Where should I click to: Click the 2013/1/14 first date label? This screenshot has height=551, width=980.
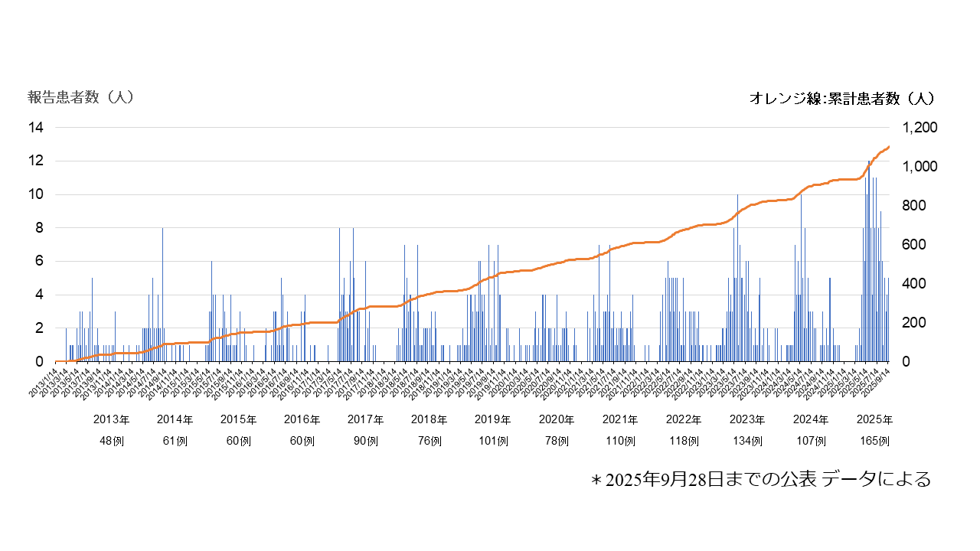[x=44, y=383]
